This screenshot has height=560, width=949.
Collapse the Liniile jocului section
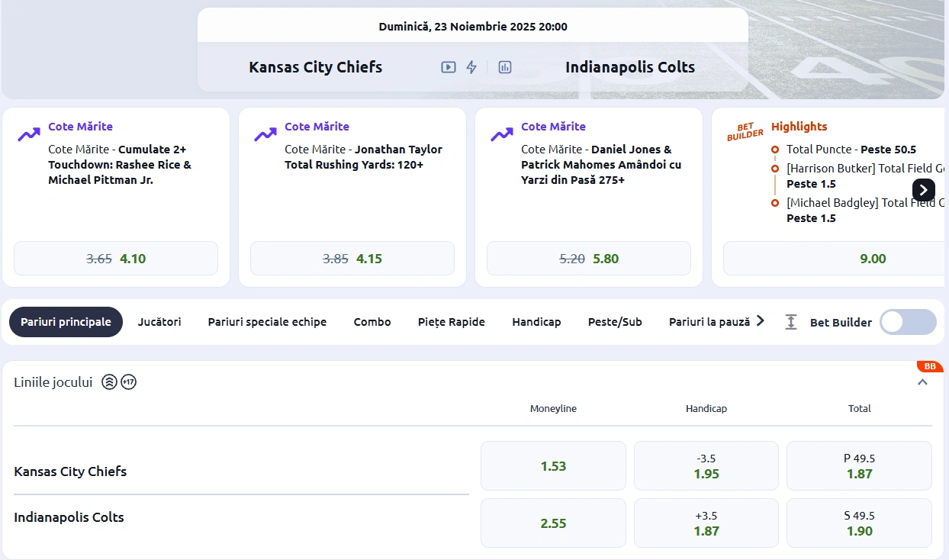922,381
